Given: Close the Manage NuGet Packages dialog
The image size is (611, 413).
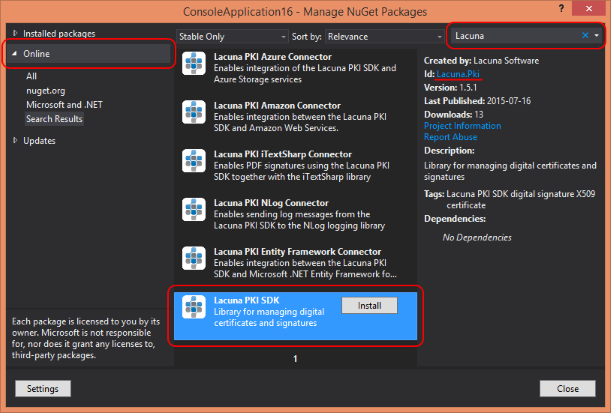Looking at the screenshot, I should point(567,388).
